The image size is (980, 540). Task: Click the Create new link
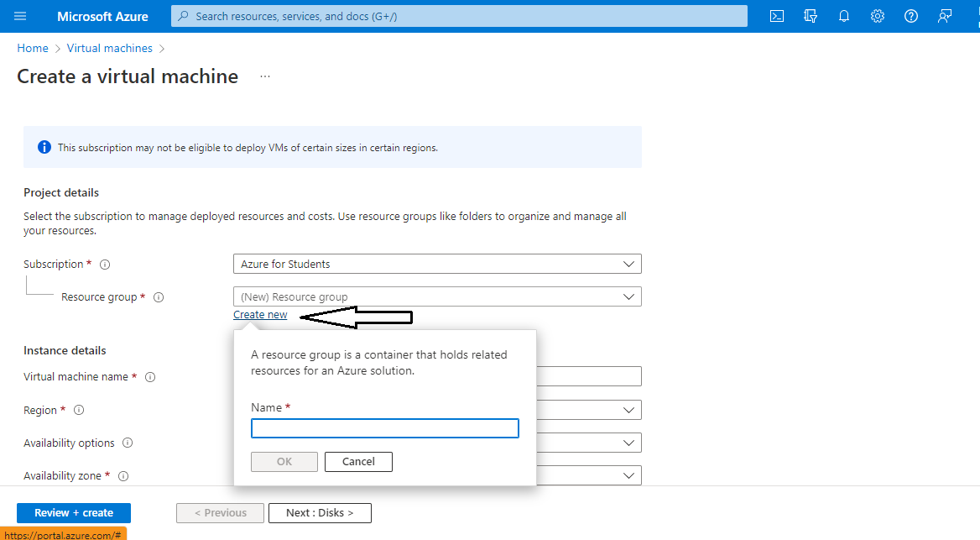coord(260,315)
